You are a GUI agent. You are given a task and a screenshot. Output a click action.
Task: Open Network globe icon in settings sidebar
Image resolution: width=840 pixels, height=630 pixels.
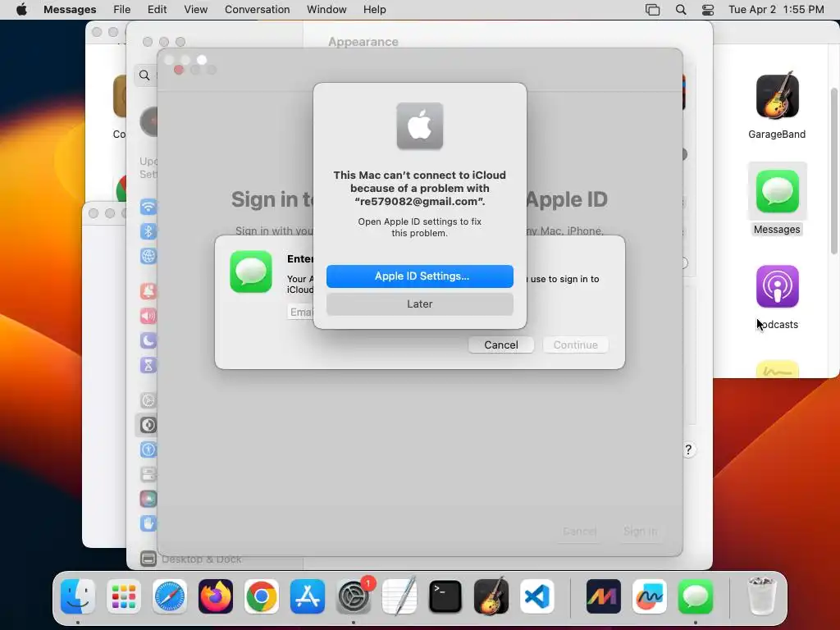point(148,256)
